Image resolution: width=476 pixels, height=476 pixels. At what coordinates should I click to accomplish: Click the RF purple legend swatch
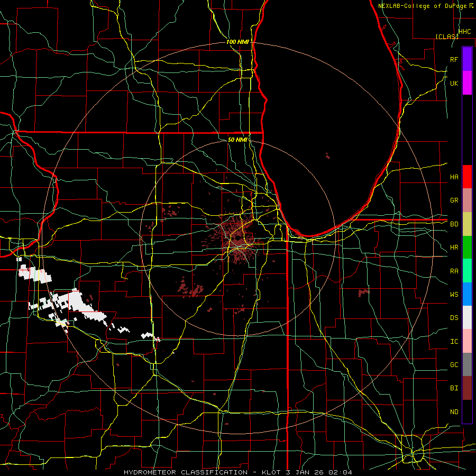pyautogui.click(x=467, y=59)
